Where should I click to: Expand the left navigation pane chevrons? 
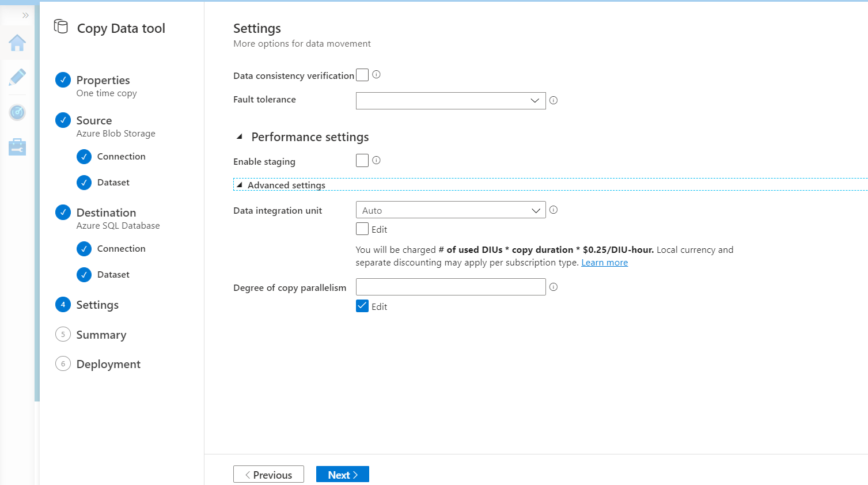click(25, 16)
